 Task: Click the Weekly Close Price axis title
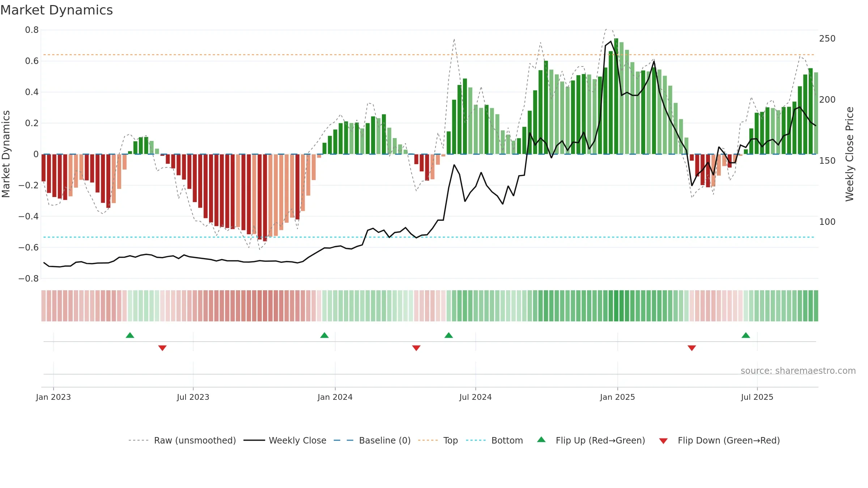[850, 154]
